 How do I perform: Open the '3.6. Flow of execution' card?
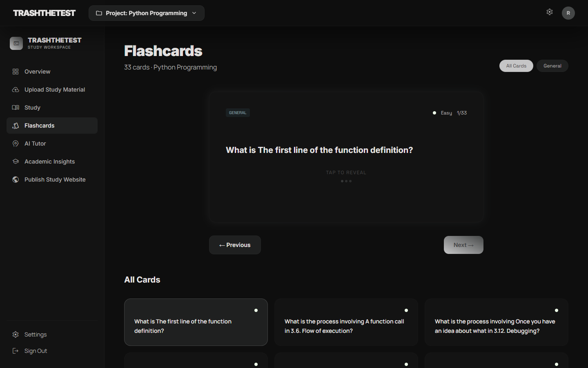tap(346, 322)
